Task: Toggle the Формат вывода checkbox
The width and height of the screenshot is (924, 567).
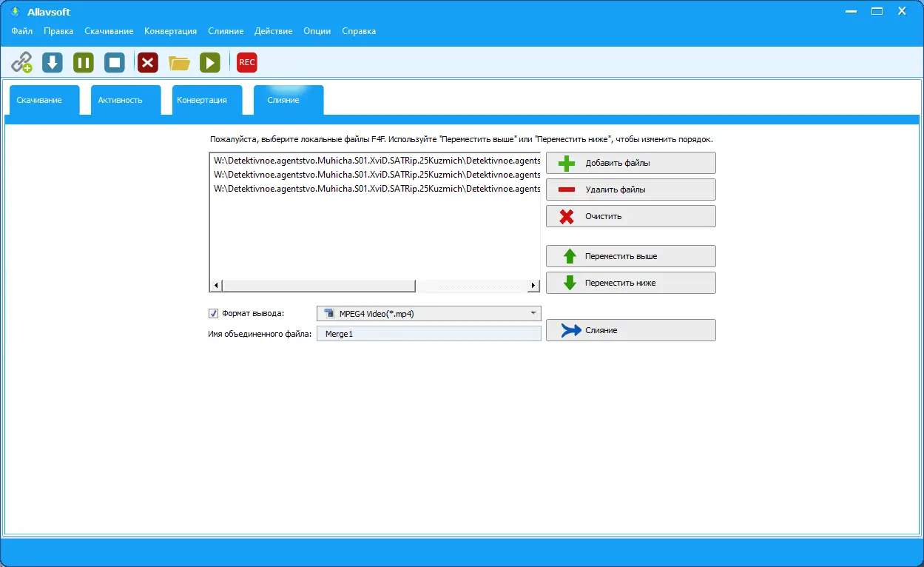Action: [214, 313]
